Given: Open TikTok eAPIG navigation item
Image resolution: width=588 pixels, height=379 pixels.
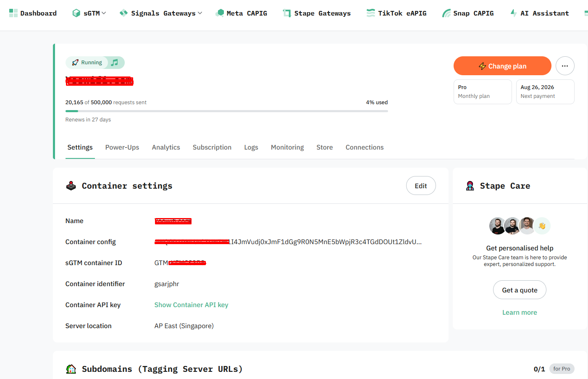Looking at the screenshot, I should click(396, 13).
